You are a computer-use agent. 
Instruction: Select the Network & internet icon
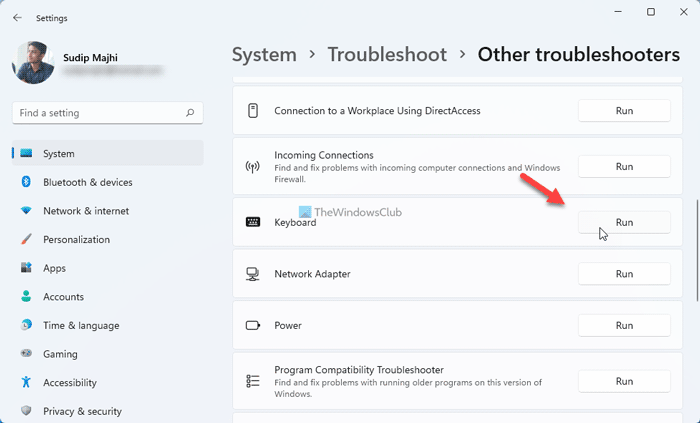pos(26,211)
